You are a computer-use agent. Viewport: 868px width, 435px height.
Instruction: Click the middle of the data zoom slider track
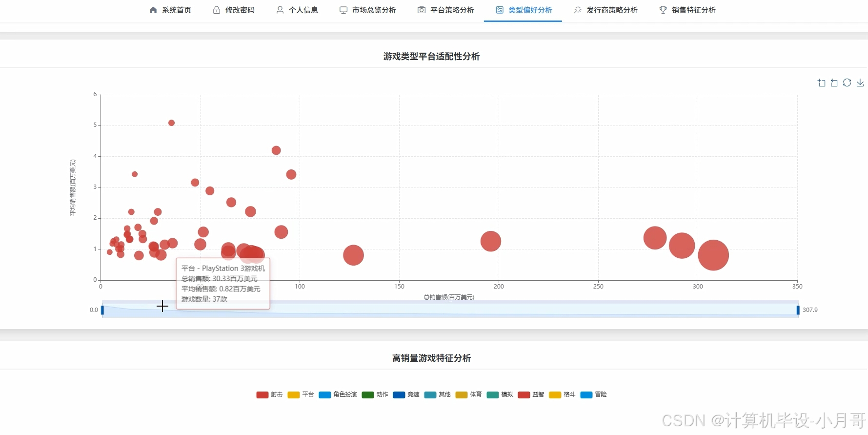[450, 310]
